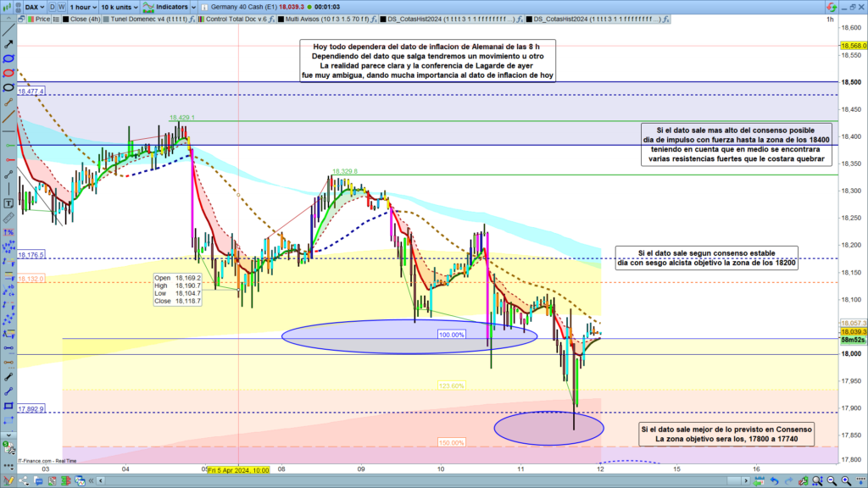The image size is (868, 488).
Task: Open the DAX instrument dropdown
Action: click(33, 5)
